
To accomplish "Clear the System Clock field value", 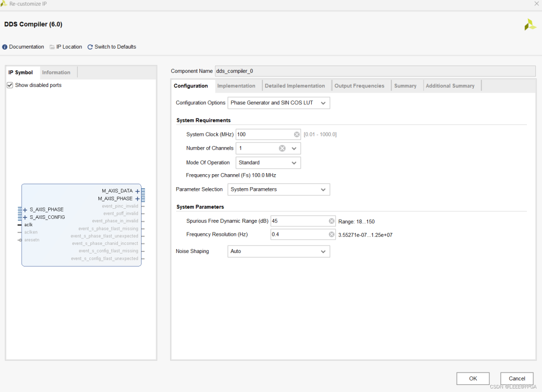I will 297,135.
